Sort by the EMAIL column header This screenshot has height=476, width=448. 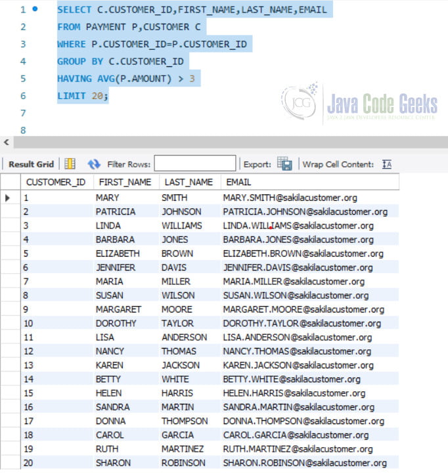pos(238,182)
